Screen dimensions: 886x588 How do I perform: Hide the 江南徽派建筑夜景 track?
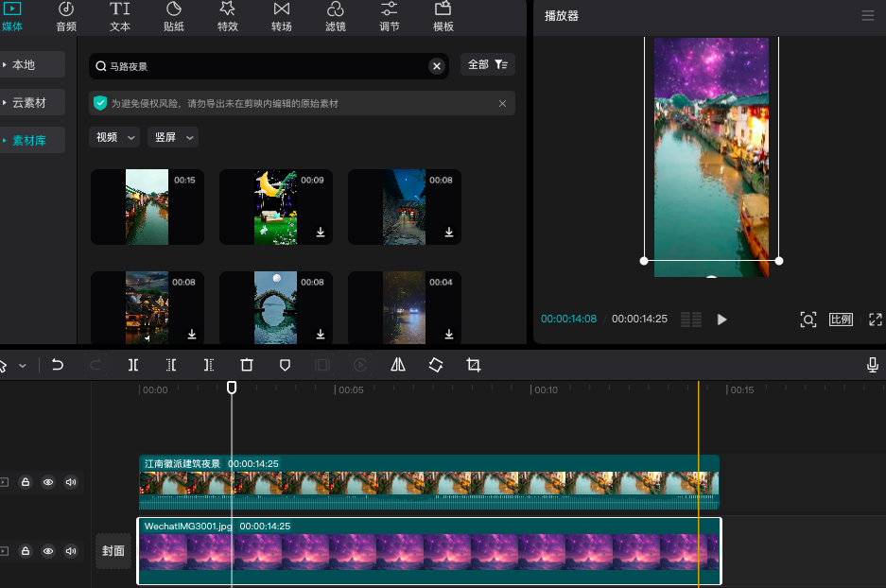(x=48, y=482)
